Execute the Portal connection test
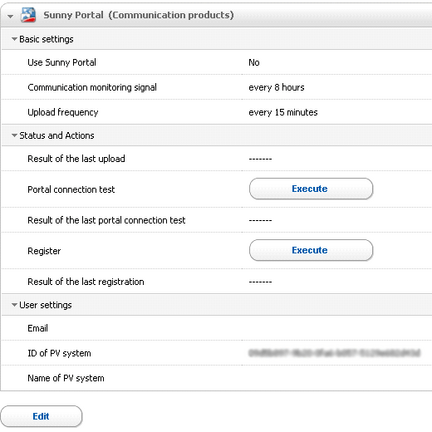Image resolution: width=432 pixels, height=432 pixels. pyautogui.click(x=311, y=189)
